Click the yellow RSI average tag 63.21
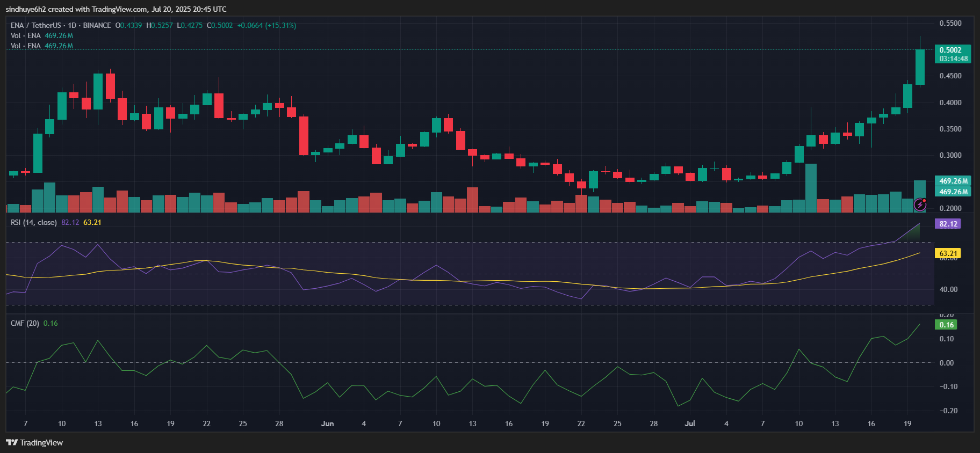 tap(948, 253)
